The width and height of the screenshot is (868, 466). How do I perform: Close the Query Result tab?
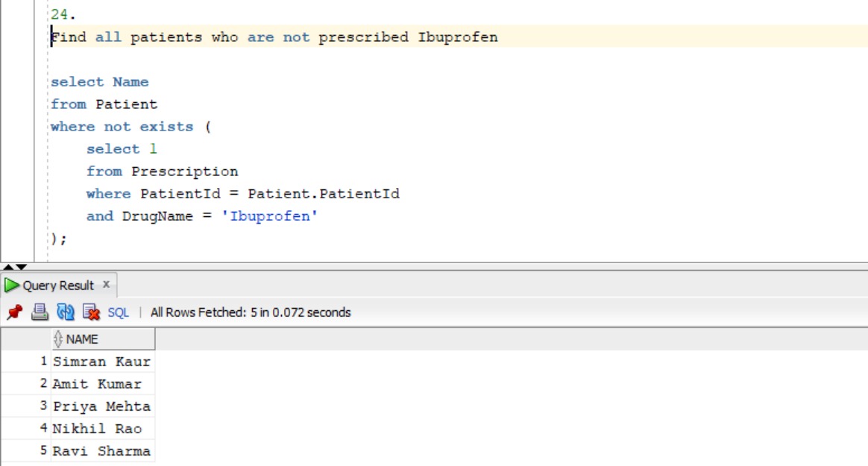coord(104,283)
